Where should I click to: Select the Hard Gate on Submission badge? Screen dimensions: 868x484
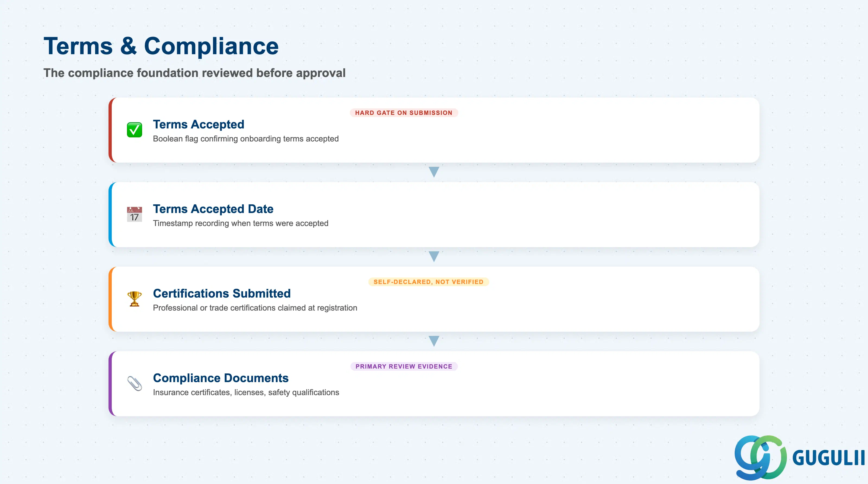coord(404,113)
